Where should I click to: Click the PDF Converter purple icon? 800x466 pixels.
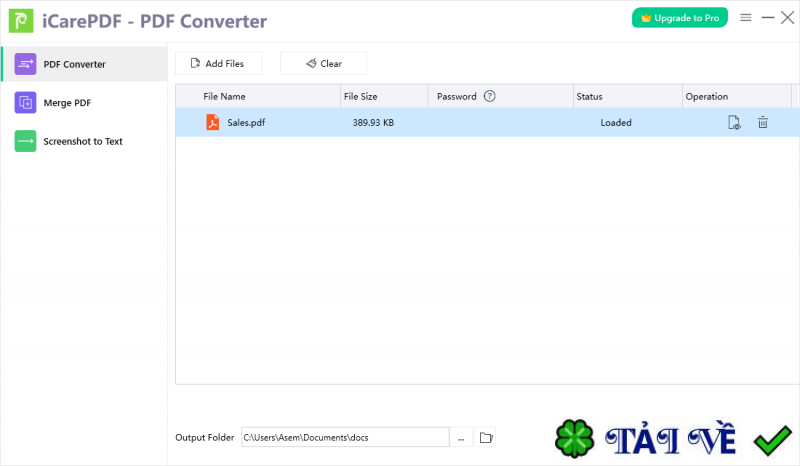click(x=25, y=64)
